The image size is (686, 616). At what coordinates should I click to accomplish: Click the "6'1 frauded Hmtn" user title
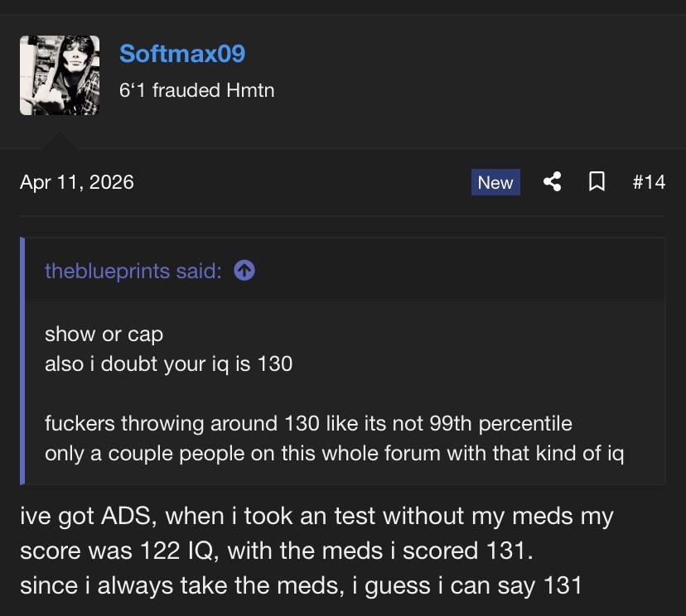click(196, 90)
